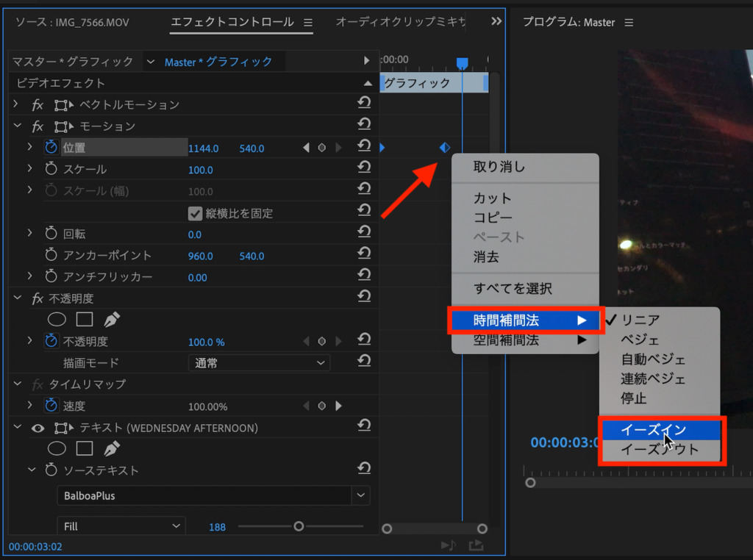Toggle ベクトルモーション fx on/off
Image resolution: width=753 pixels, height=560 pixels.
pos(38,104)
